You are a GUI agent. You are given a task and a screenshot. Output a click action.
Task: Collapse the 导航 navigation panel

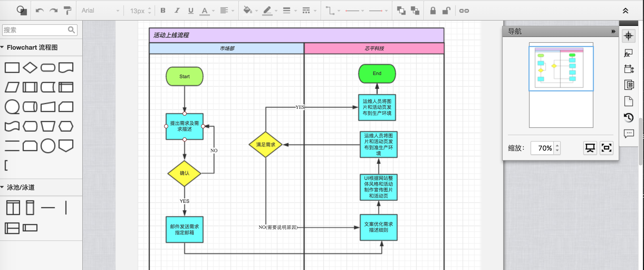click(613, 31)
